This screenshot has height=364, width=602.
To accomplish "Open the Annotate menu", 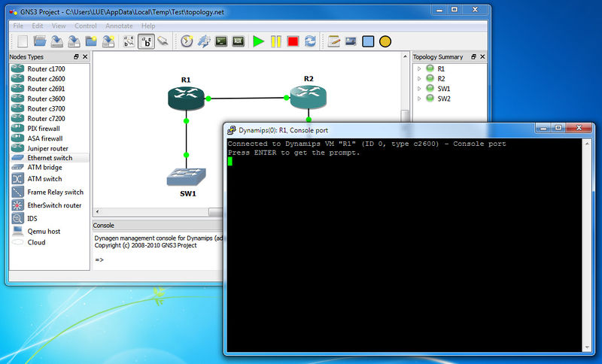I will pos(119,26).
